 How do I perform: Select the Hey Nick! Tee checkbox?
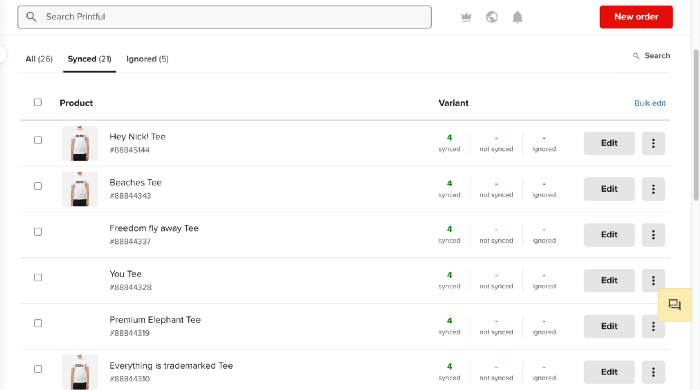pyautogui.click(x=38, y=140)
